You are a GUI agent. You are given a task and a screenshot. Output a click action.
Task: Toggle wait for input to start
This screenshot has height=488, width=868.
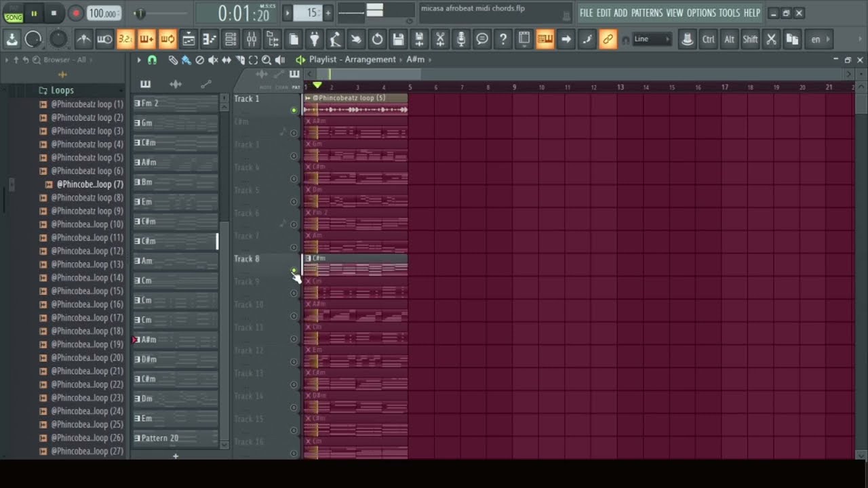click(104, 39)
